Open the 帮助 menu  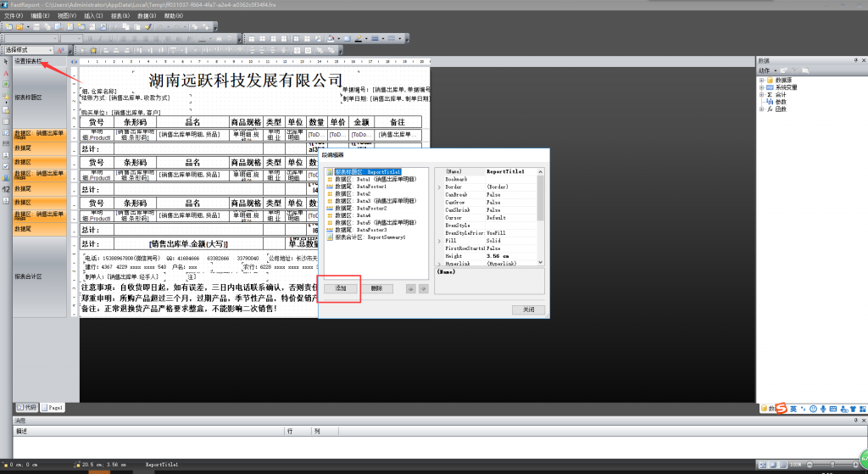(173, 16)
